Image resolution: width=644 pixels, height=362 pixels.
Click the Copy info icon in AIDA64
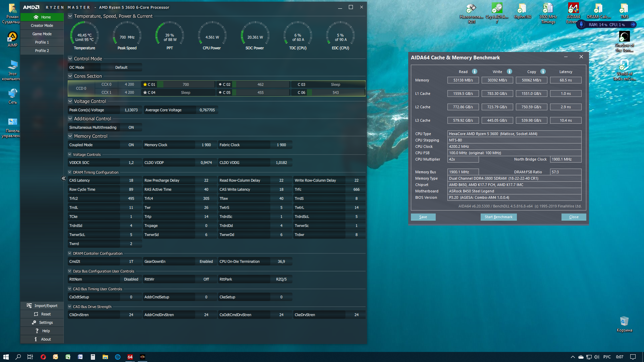click(x=543, y=71)
